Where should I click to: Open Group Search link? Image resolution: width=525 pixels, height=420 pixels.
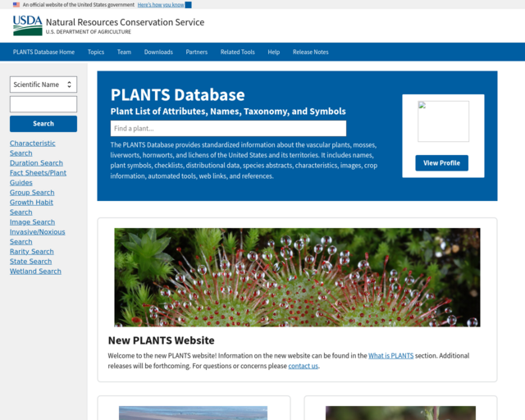coord(32,192)
